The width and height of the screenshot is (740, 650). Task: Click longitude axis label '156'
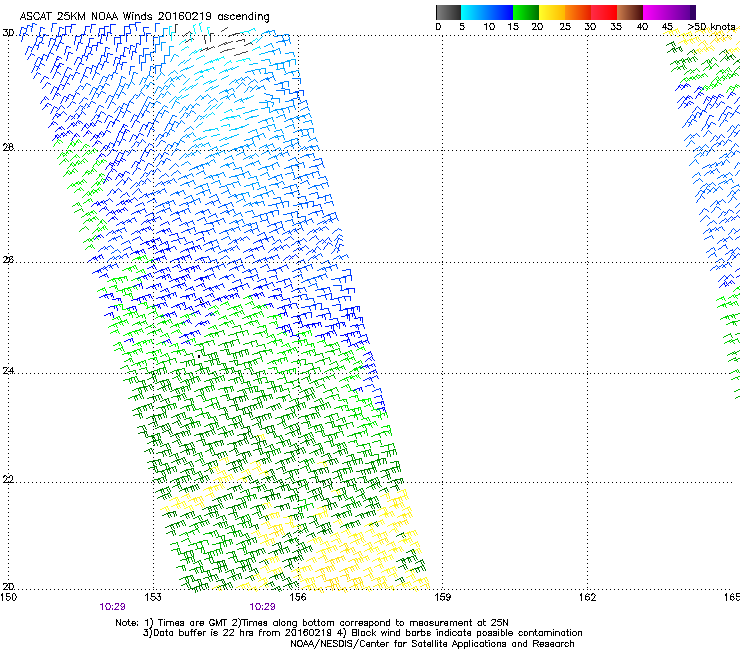click(298, 597)
